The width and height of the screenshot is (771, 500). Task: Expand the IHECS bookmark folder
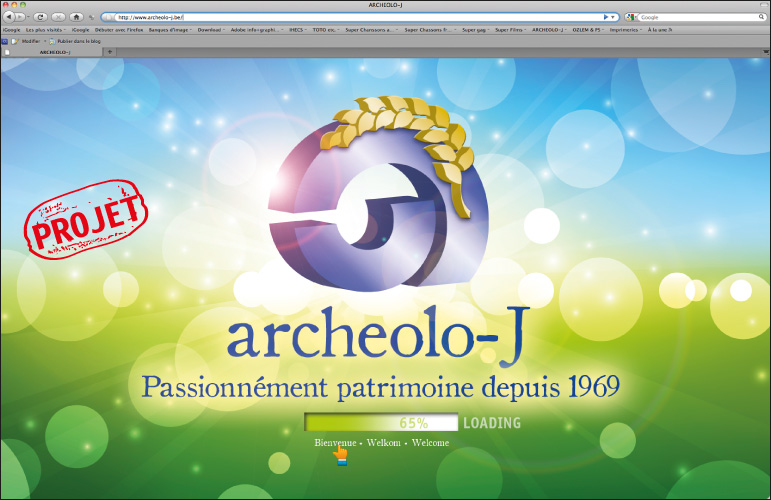[x=297, y=30]
